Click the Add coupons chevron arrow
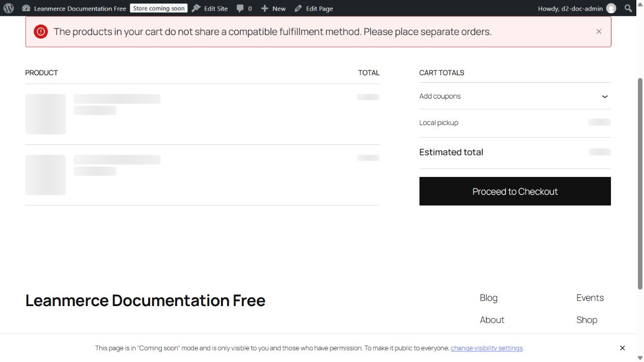The width and height of the screenshot is (644, 362). click(605, 97)
